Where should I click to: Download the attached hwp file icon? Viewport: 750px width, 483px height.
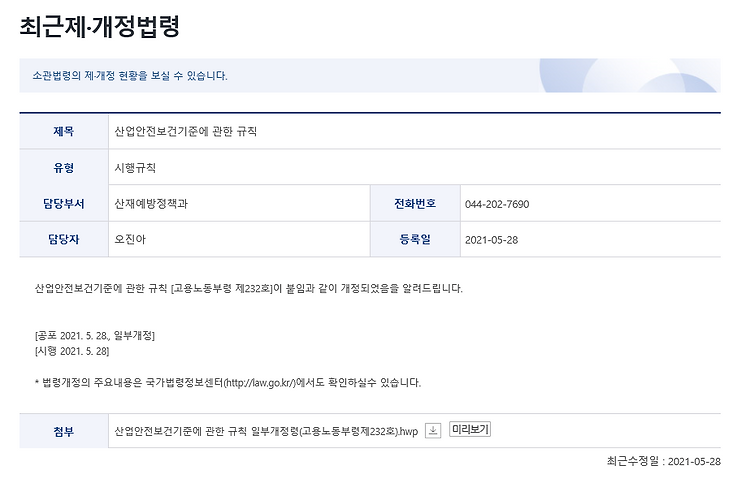tap(433, 431)
